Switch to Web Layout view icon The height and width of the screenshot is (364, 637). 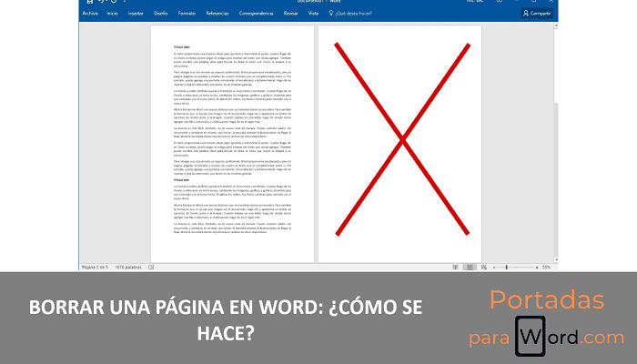pos(484,268)
